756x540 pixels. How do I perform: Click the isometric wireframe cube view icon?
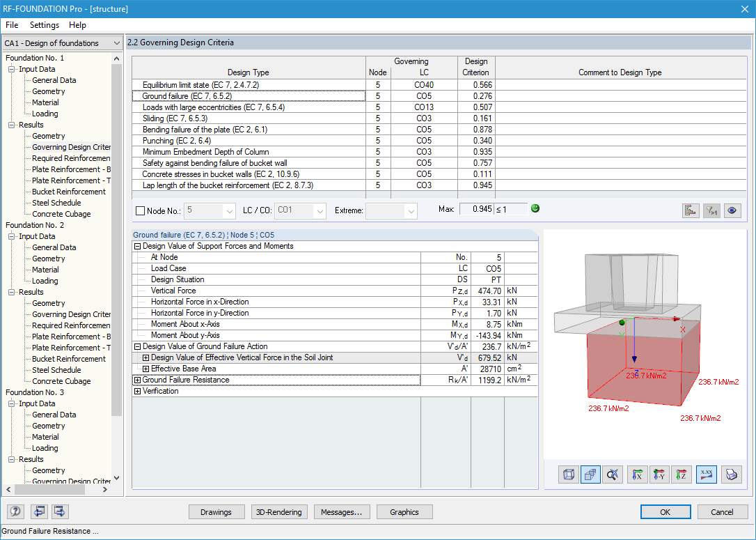[569, 475]
